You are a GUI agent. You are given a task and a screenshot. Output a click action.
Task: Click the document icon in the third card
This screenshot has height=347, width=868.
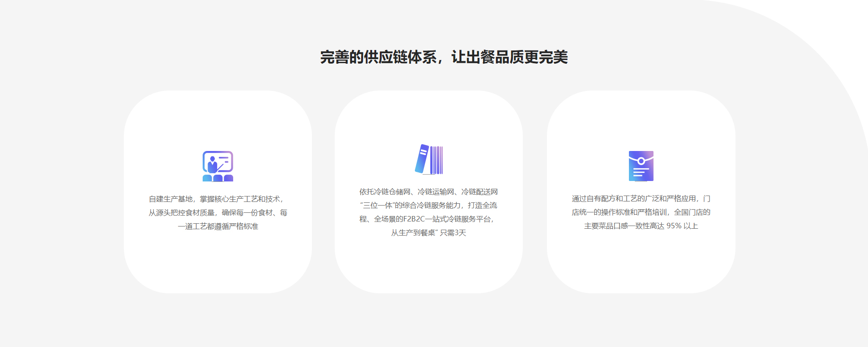tap(641, 166)
